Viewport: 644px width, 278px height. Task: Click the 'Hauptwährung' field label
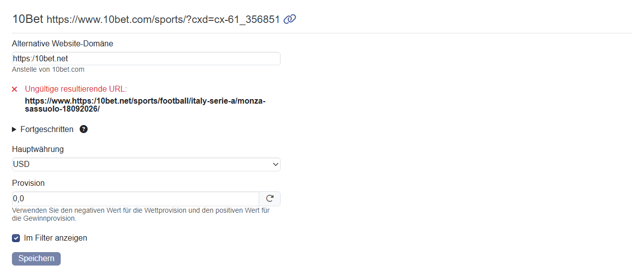click(38, 149)
